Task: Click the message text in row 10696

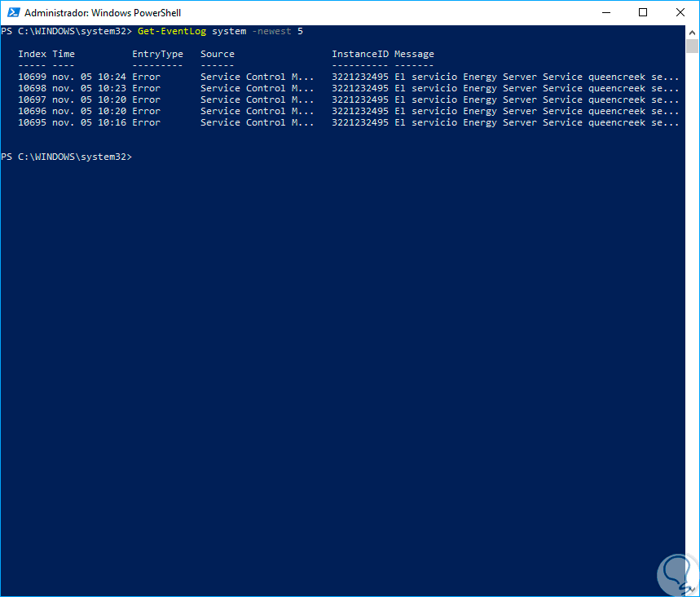Action: pos(536,111)
